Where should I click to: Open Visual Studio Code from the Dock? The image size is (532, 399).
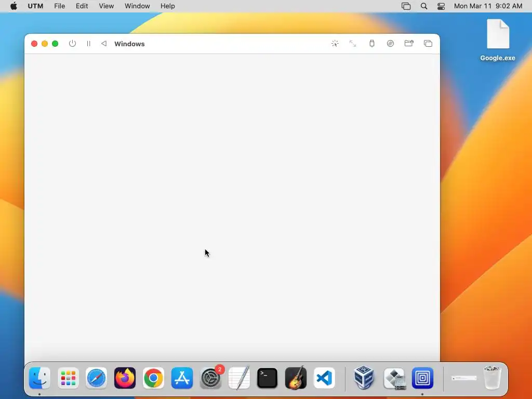(x=324, y=378)
